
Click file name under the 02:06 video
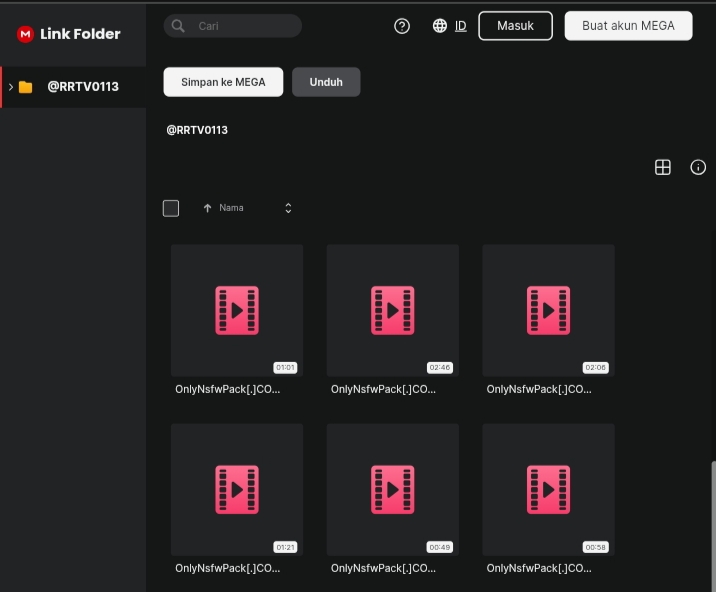click(x=539, y=389)
